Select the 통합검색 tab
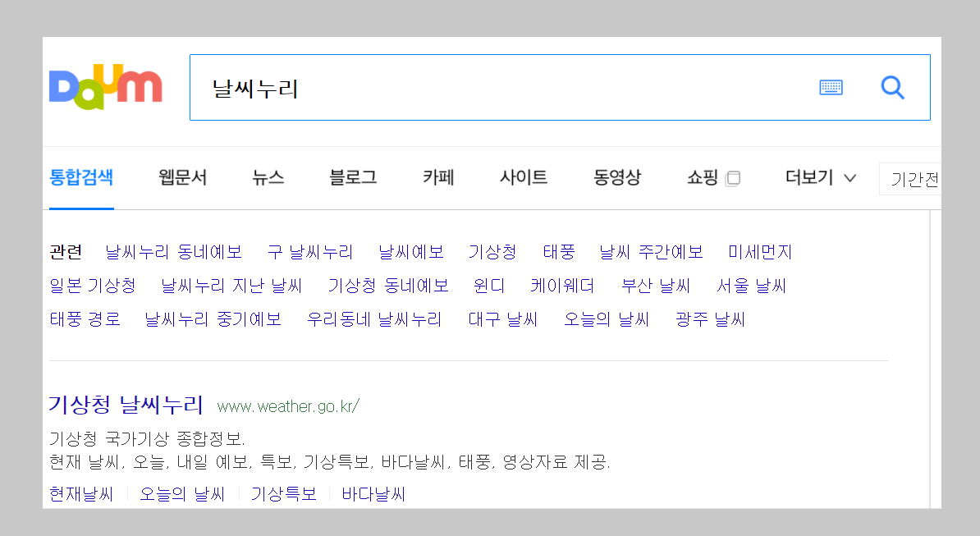Image resolution: width=980 pixels, height=536 pixels. point(81,177)
